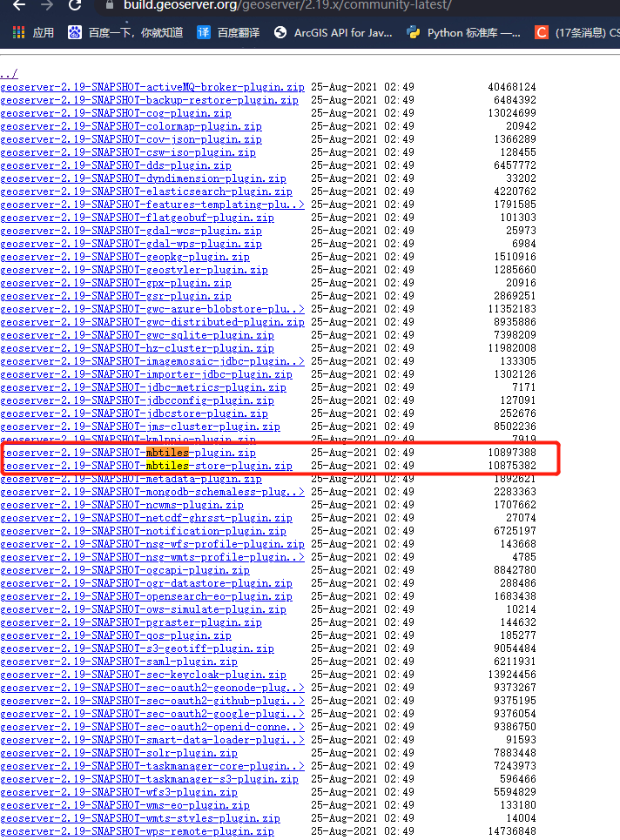Download the csw-iso-plugin.zip file

pyautogui.click(x=128, y=152)
